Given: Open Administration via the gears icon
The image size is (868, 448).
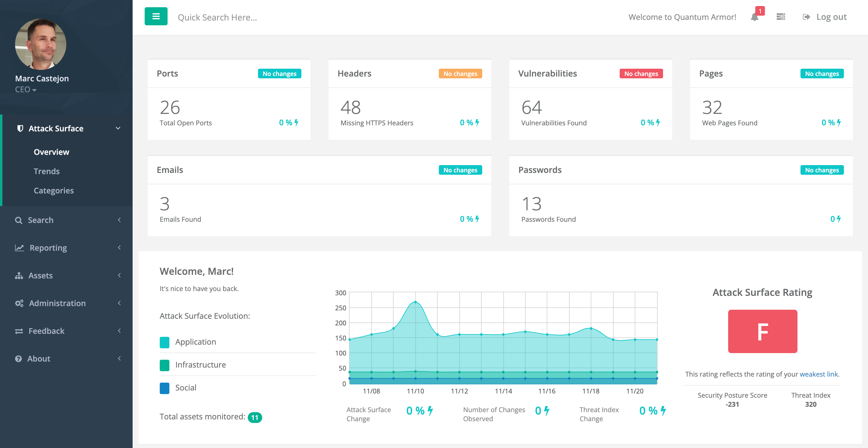Looking at the screenshot, I should click(x=19, y=303).
